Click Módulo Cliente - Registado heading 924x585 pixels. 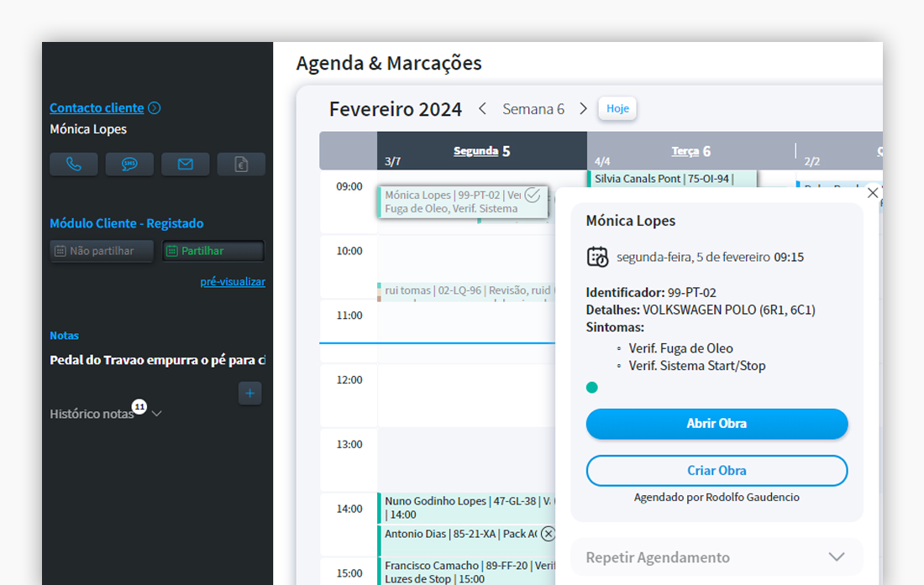(127, 223)
